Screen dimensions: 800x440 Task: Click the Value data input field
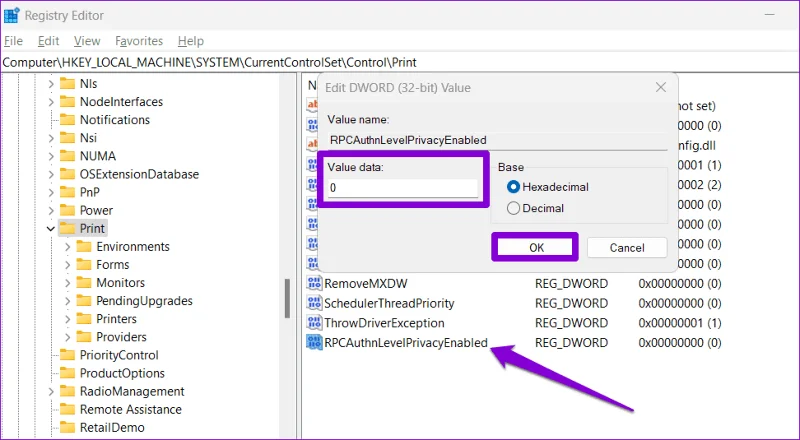click(x=403, y=188)
